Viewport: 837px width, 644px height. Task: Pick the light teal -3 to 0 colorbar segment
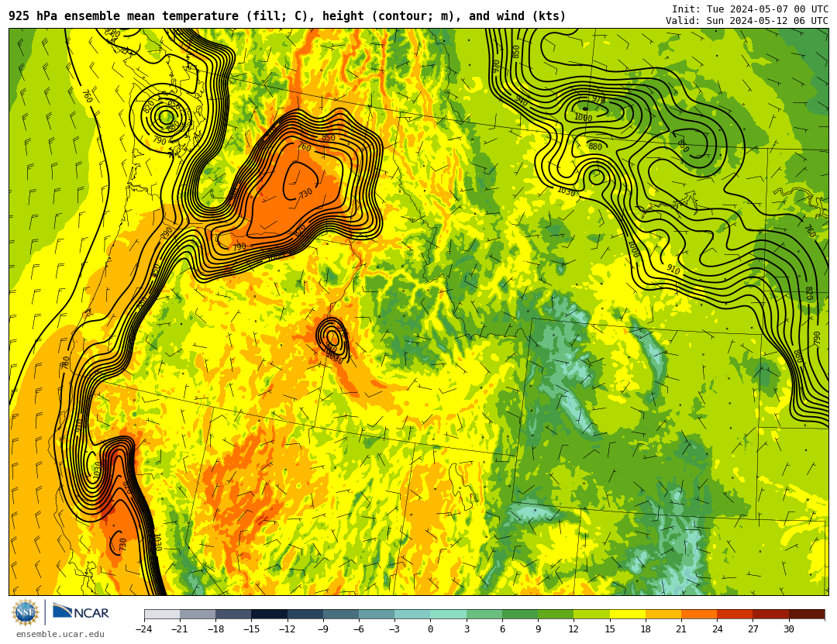[412, 614]
